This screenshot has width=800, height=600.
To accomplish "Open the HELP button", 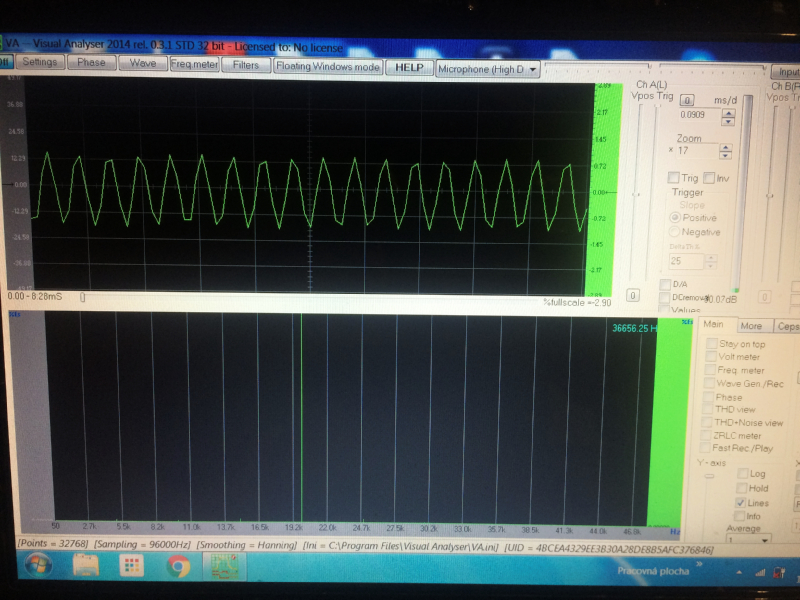I will pyautogui.click(x=409, y=67).
